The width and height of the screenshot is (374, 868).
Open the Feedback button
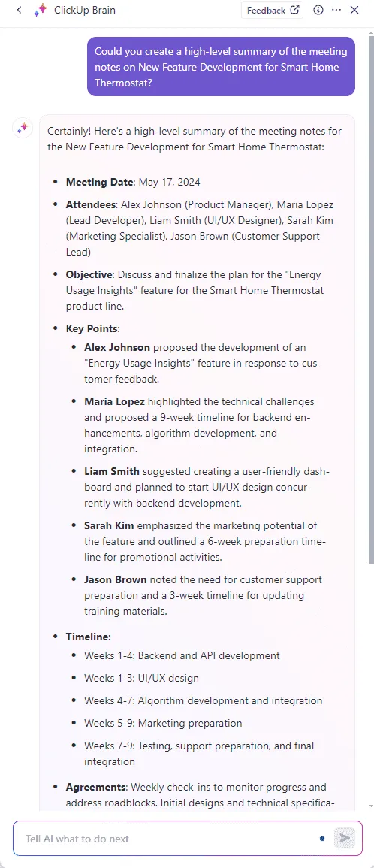tap(272, 10)
